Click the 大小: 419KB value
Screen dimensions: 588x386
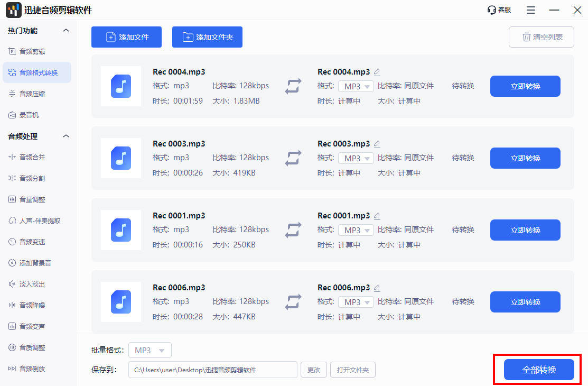point(234,173)
